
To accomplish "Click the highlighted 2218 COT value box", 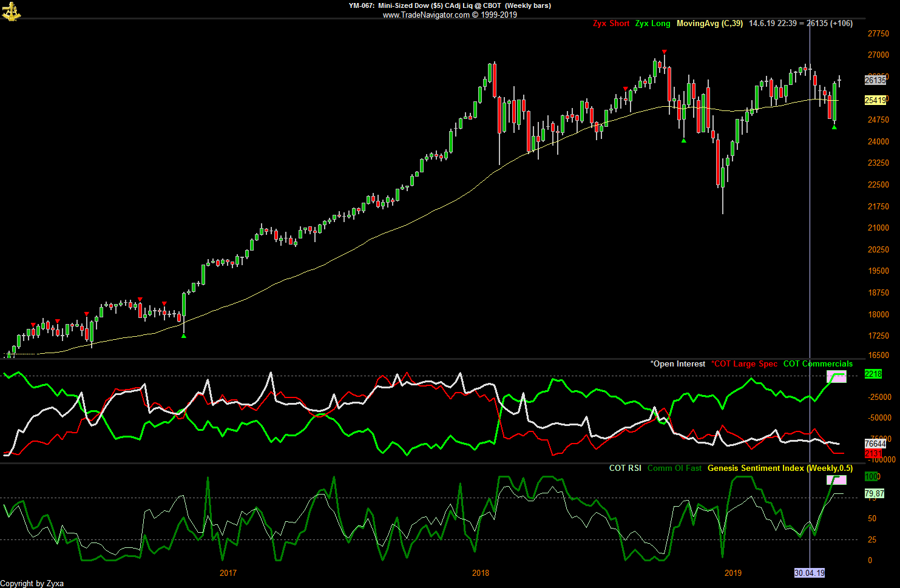I will tap(873, 374).
